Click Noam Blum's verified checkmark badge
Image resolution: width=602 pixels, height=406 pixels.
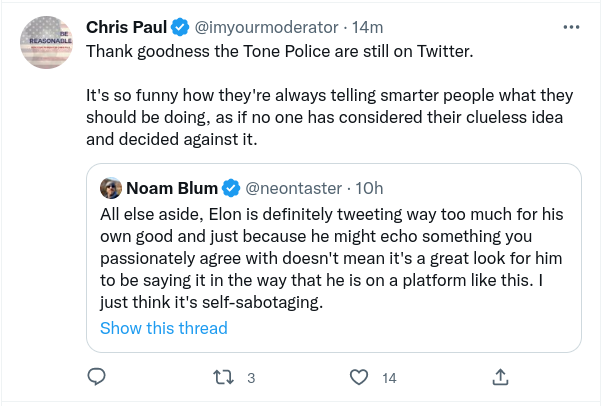230,187
